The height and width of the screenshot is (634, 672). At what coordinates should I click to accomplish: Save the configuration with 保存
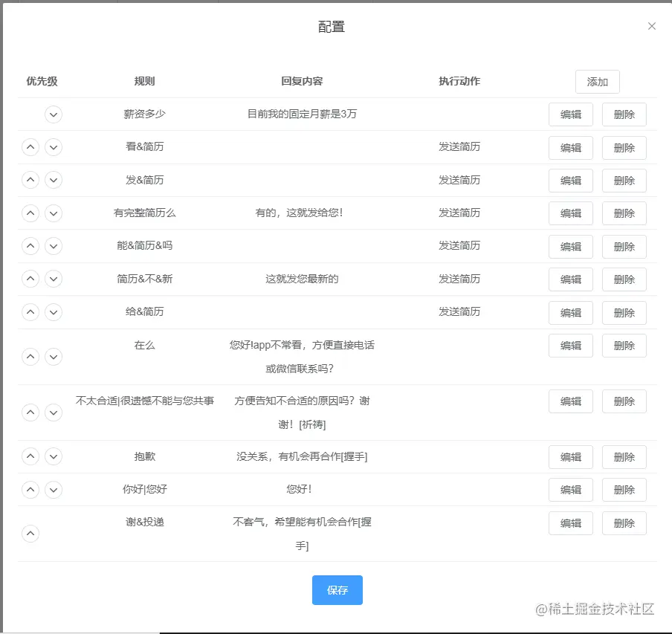pyautogui.click(x=337, y=590)
